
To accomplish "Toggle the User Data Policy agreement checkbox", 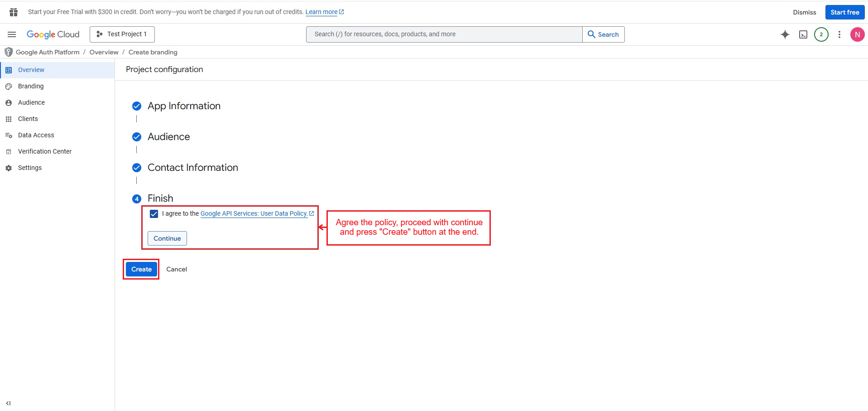I will [x=154, y=214].
